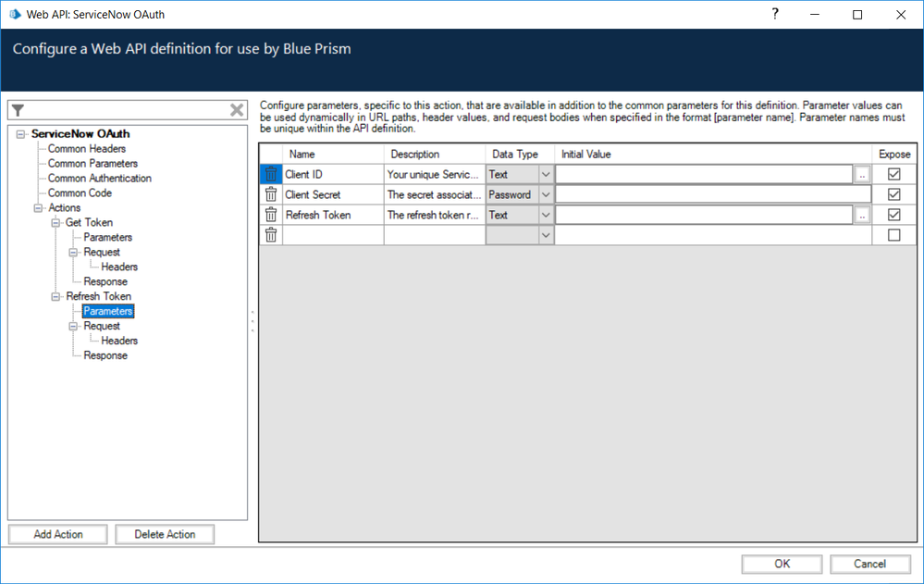Click the Client Secret initial value field
924x584 pixels.
712,194
